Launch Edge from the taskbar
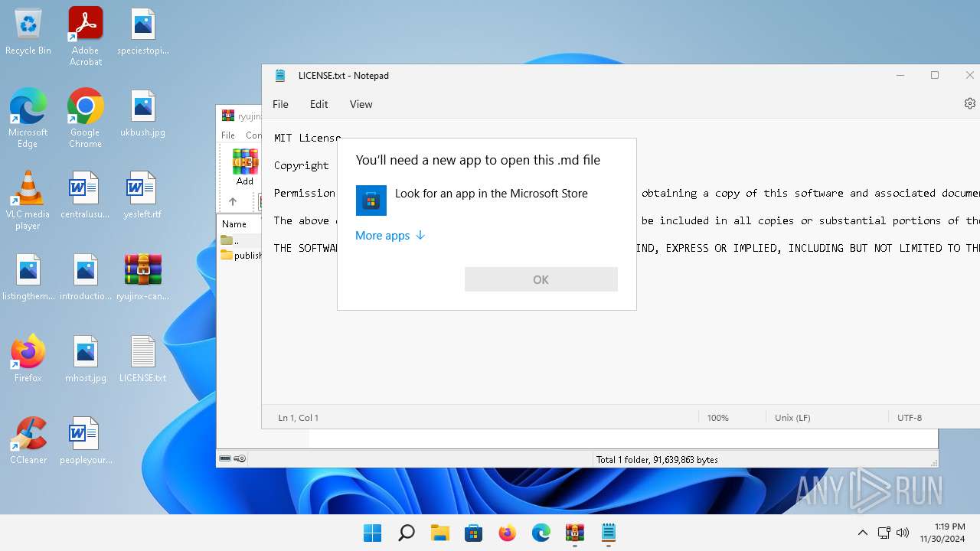The image size is (980, 551). pos(541,533)
